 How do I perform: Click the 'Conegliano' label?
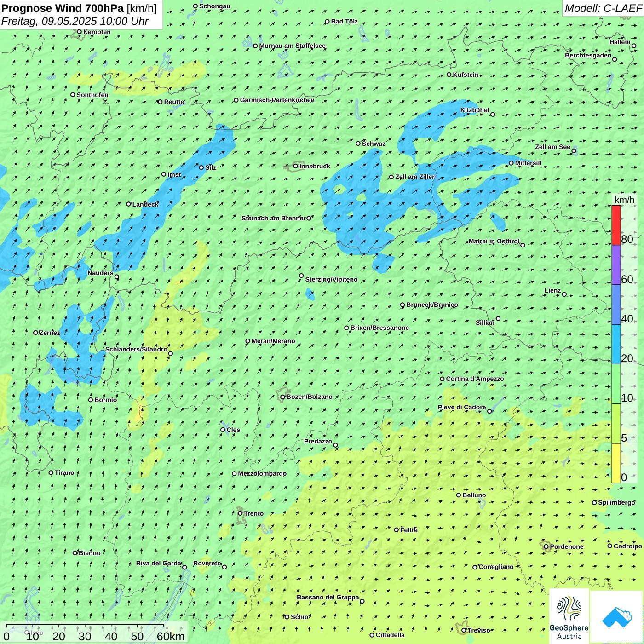(496, 567)
